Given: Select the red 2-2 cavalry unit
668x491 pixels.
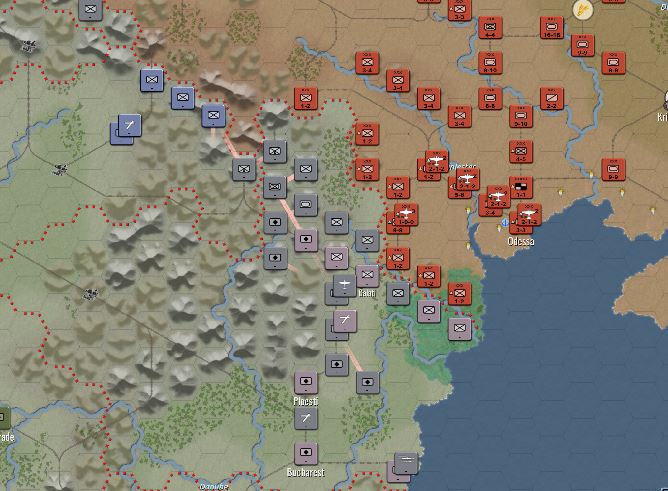Looking at the screenshot, I should 552,99.
